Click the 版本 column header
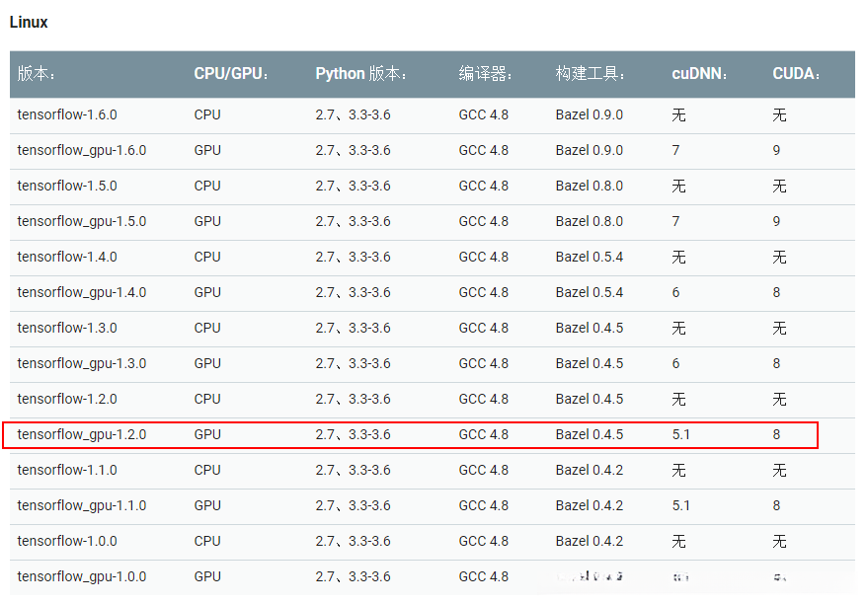This screenshot has height=604, width=868. [38, 74]
